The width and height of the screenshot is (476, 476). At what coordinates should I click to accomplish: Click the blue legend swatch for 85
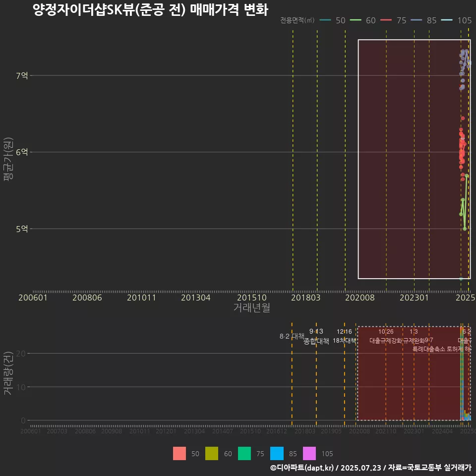277,454
